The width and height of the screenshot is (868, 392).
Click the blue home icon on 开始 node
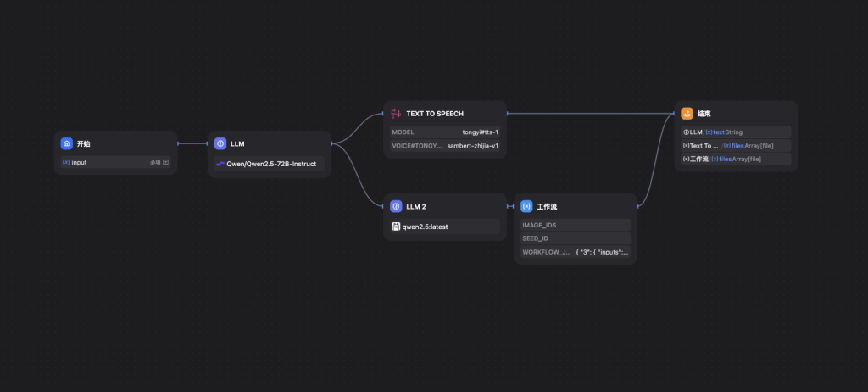coord(67,143)
